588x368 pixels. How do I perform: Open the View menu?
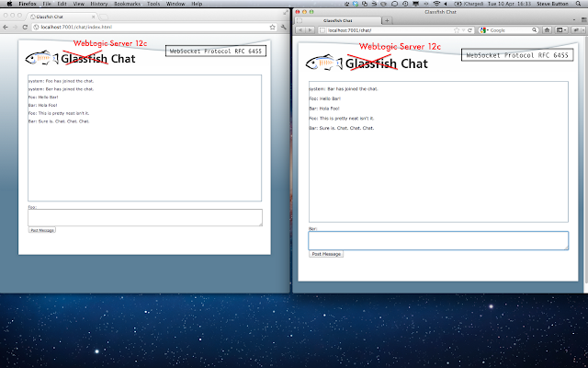tap(78, 4)
